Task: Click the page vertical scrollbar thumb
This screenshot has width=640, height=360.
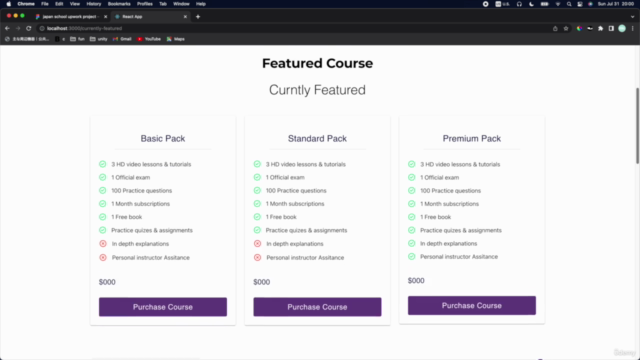Action: pos(637,126)
